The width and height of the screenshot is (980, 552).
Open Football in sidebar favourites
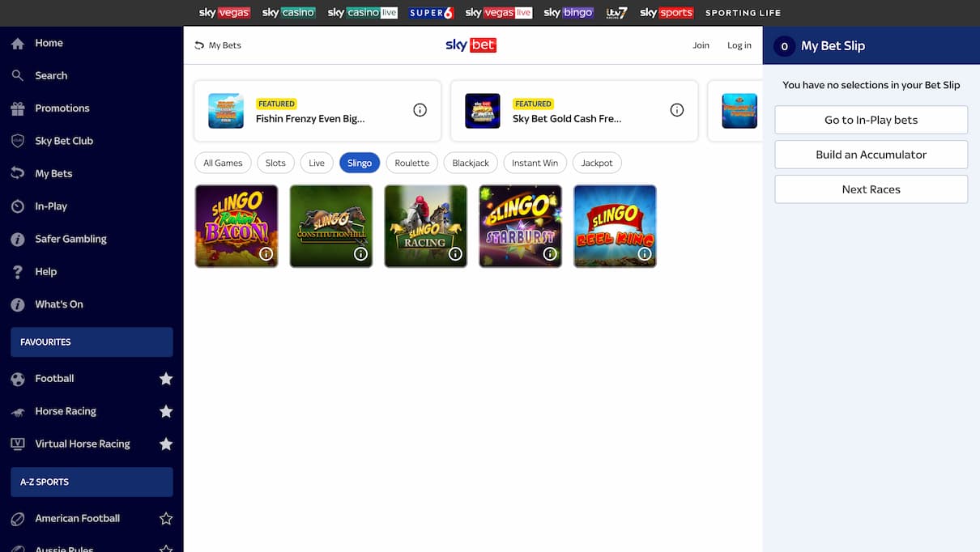coord(54,379)
